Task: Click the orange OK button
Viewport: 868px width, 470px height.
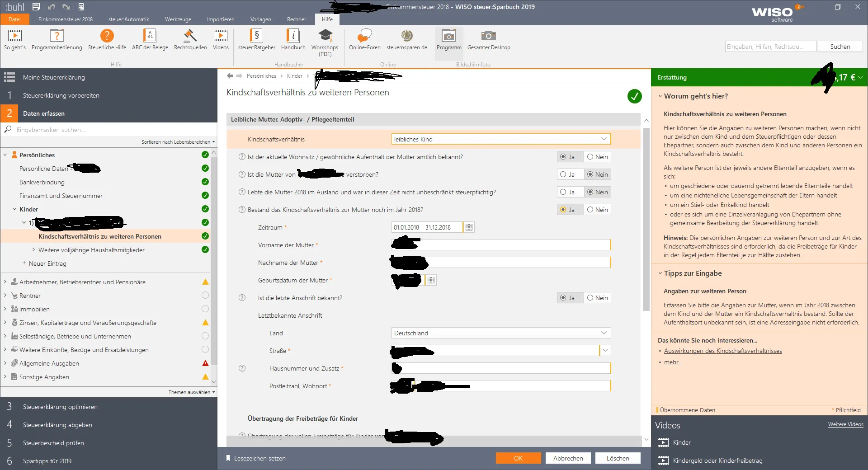Action: pyautogui.click(x=518, y=458)
